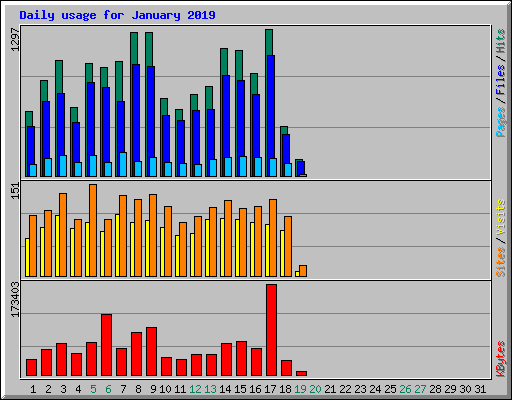Click day 11 on the x-axis

(180, 389)
